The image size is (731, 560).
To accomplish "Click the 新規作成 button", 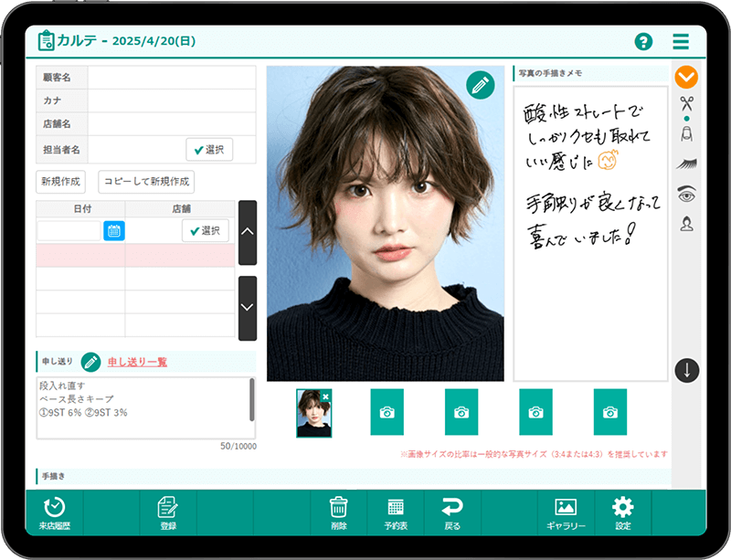I will [61, 181].
